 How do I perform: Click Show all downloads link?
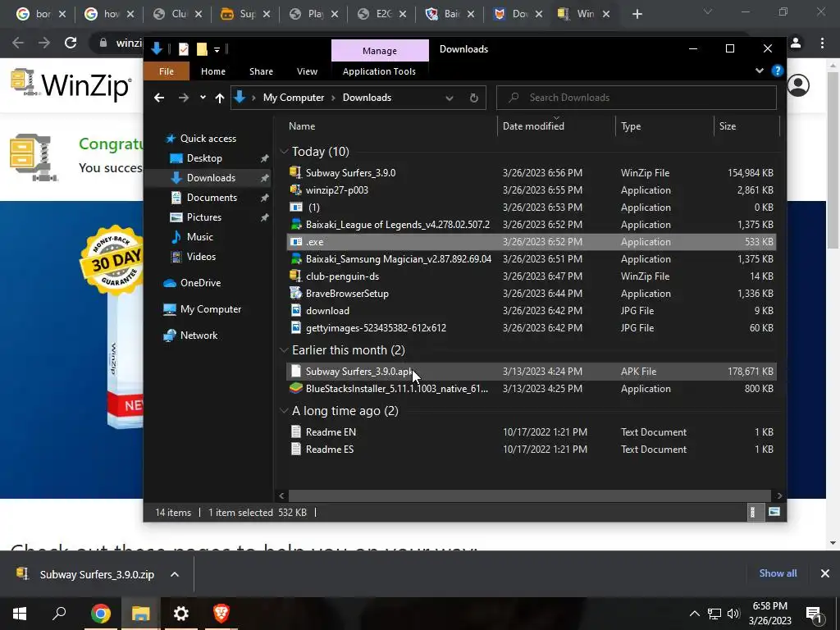pos(778,573)
